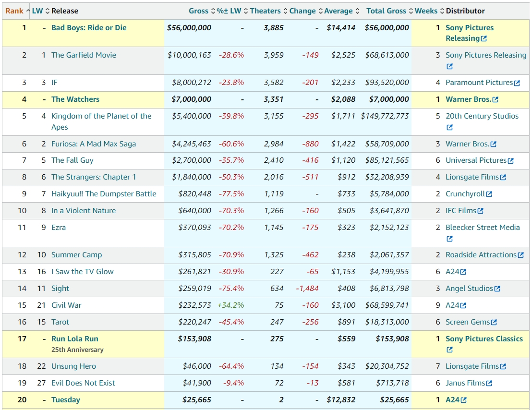Screen dimensions: 532x410
Task: Open Civil War release page
Action: point(66,305)
